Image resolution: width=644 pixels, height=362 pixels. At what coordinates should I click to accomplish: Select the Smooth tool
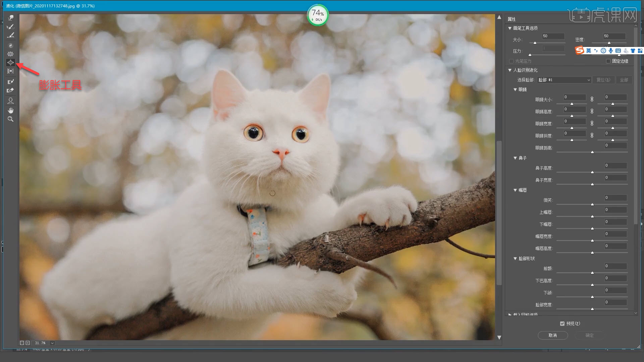(11, 35)
